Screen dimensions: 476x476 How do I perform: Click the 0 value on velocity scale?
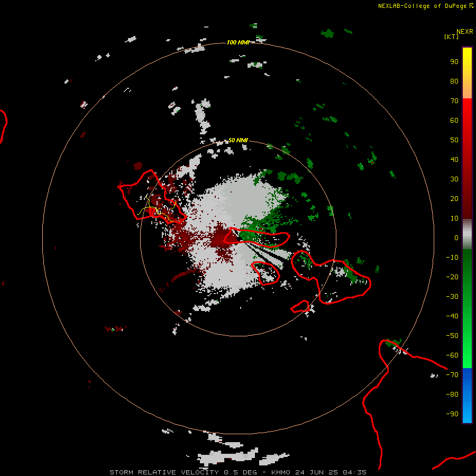[x=456, y=237]
